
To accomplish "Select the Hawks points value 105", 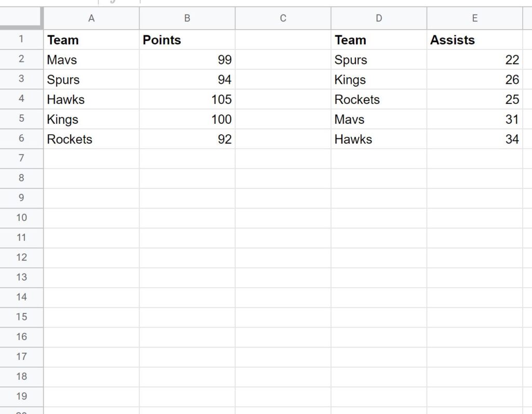I will click(187, 99).
